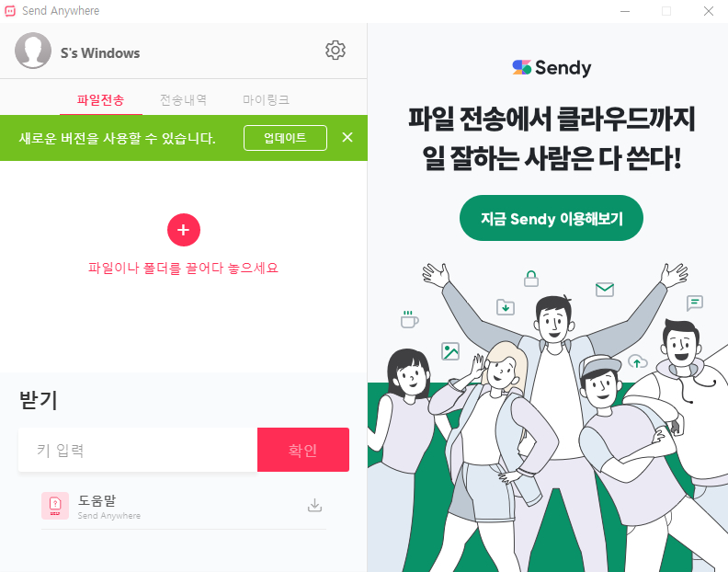Image resolution: width=728 pixels, height=572 pixels.
Task: Open the 마이링크 tab
Action: click(x=266, y=100)
